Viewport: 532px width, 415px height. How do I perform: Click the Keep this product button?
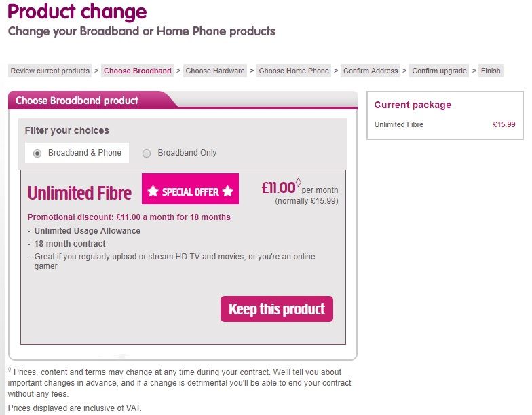[277, 309]
